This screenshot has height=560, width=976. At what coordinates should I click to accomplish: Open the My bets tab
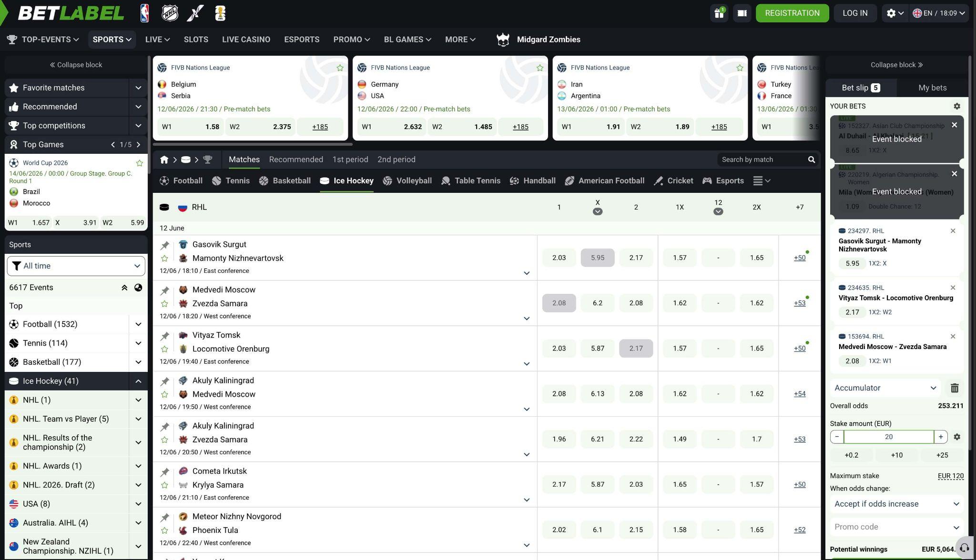click(933, 88)
